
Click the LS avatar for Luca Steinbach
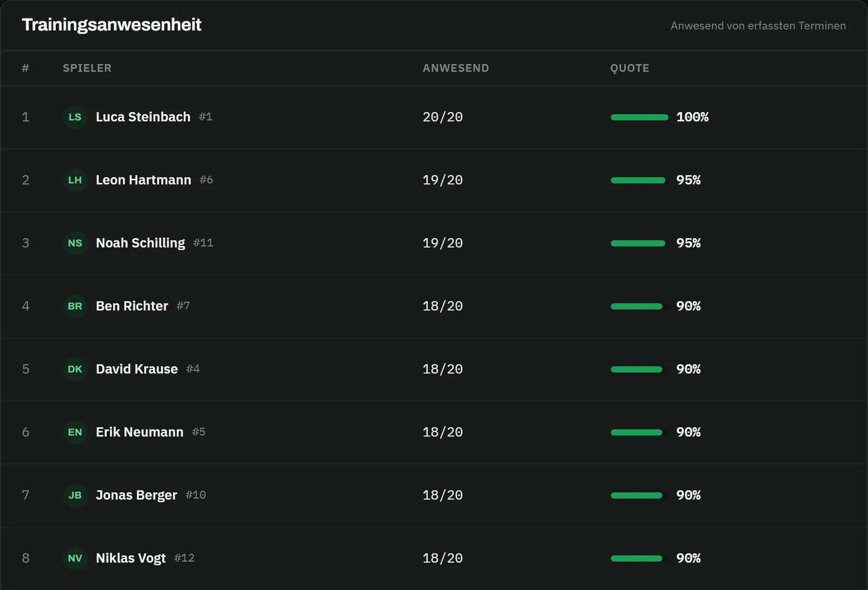pyautogui.click(x=75, y=117)
